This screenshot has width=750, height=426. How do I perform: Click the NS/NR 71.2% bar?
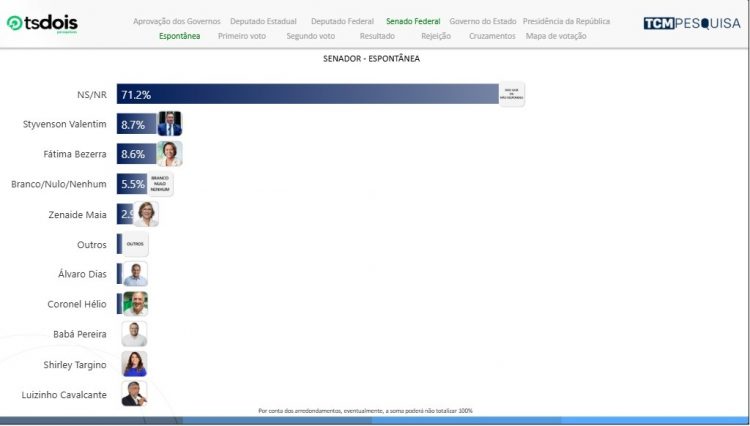308,95
